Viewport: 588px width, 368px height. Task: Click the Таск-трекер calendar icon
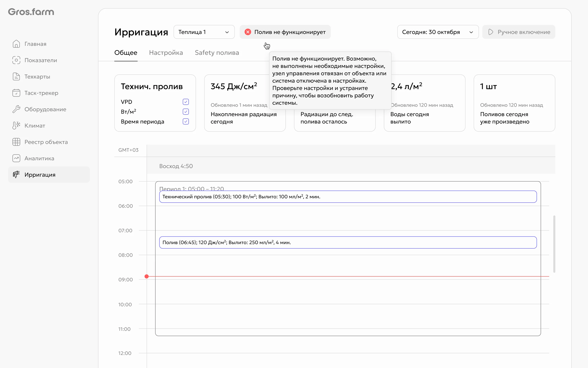tap(16, 93)
